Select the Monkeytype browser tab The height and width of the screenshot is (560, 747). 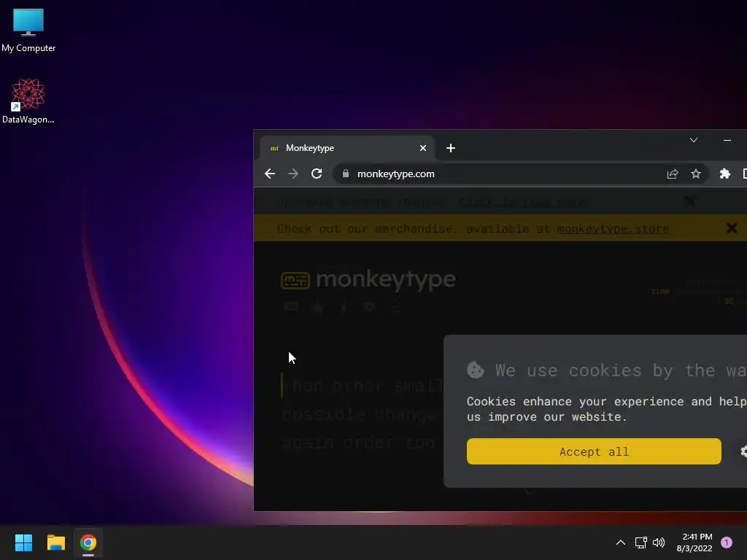pos(347,148)
